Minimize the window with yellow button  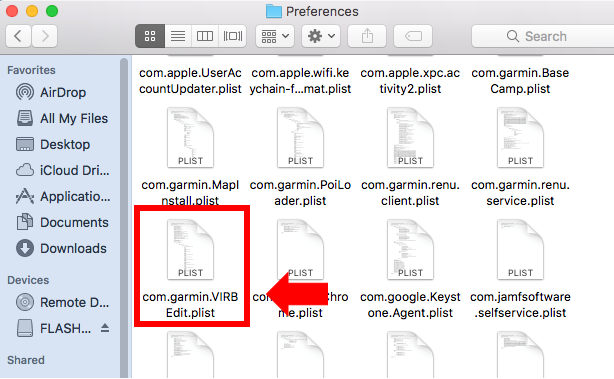coord(32,11)
